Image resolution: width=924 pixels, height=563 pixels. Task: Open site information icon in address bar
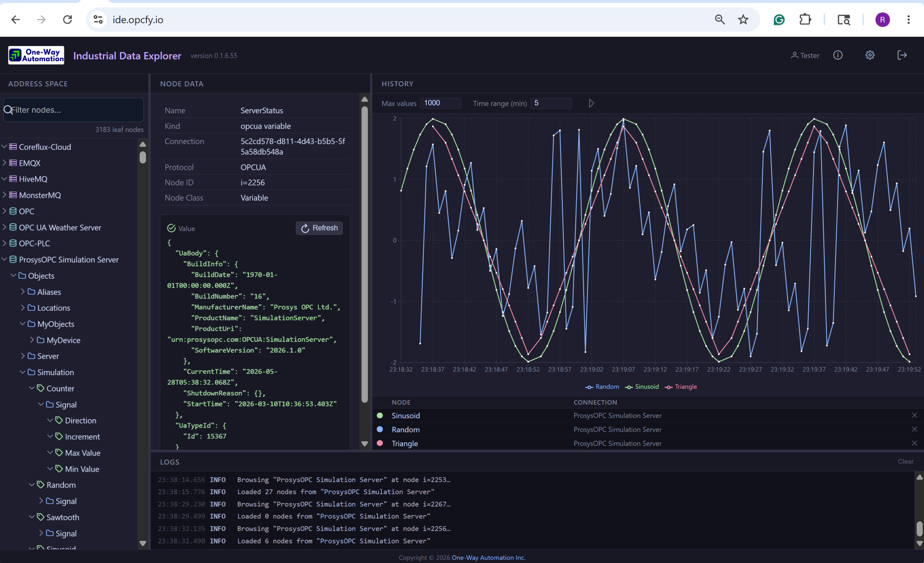click(98, 19)
